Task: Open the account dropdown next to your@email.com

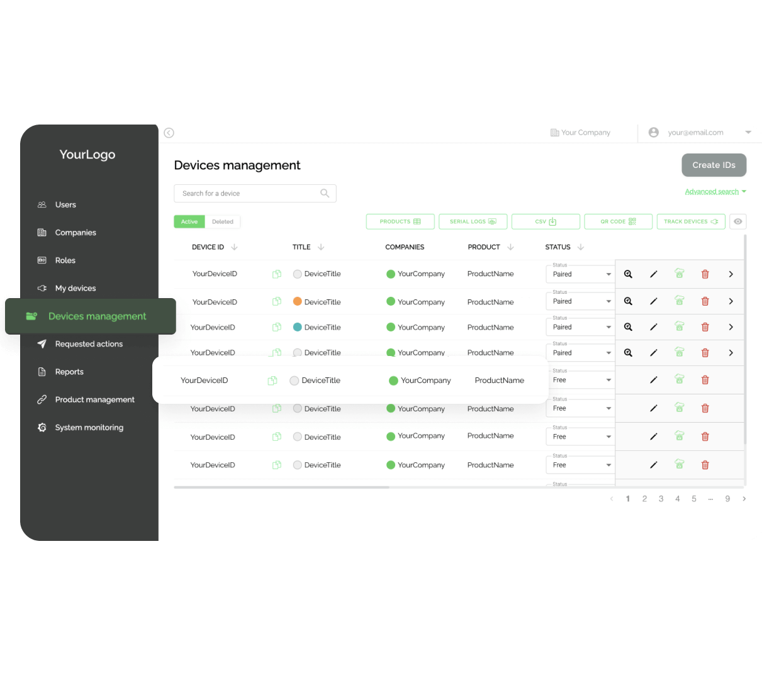Action: [x=748, y=133]
